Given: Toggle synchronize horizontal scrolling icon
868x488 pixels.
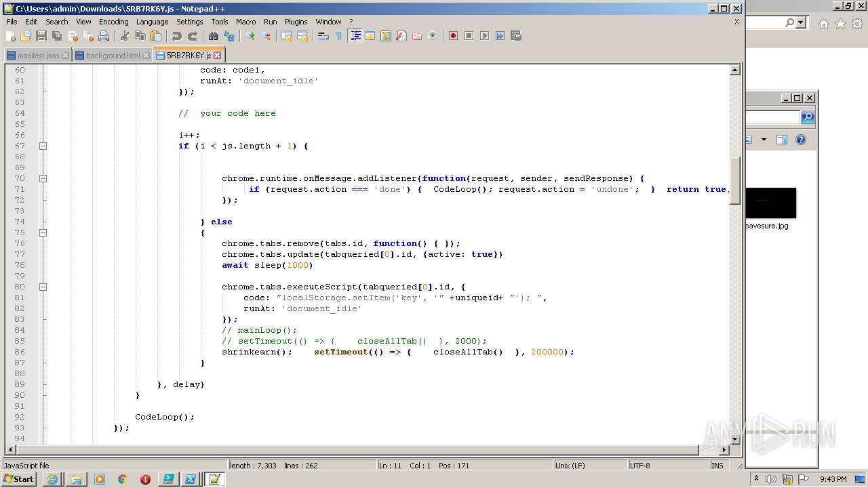Looking at the screenshot, I should pos(302,36).
